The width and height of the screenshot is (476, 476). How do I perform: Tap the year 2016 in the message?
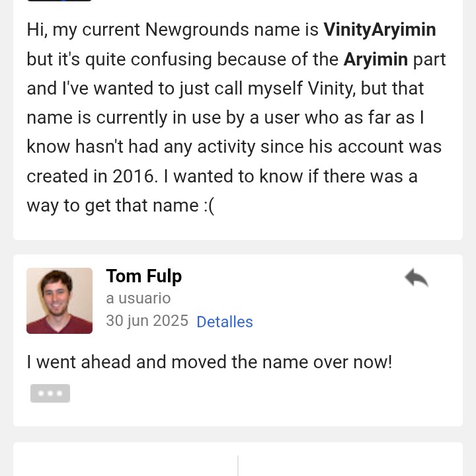point(135,177)
